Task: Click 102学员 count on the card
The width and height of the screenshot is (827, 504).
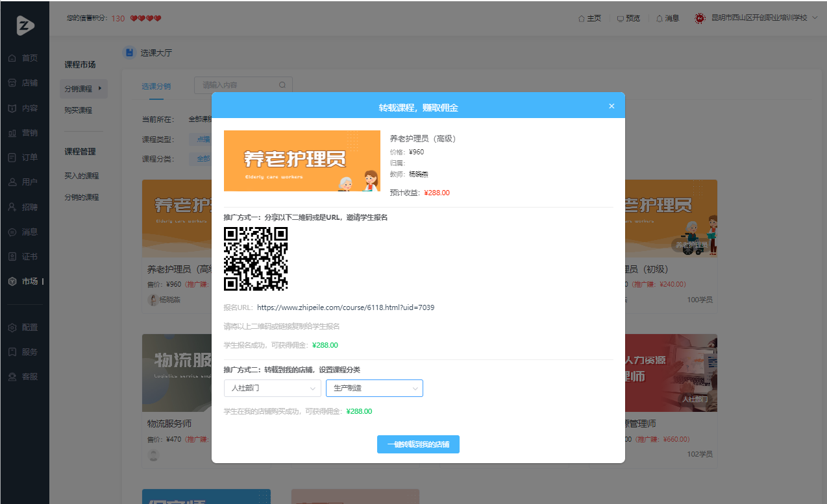Action: pyautogui.click(x=700, y=454)
